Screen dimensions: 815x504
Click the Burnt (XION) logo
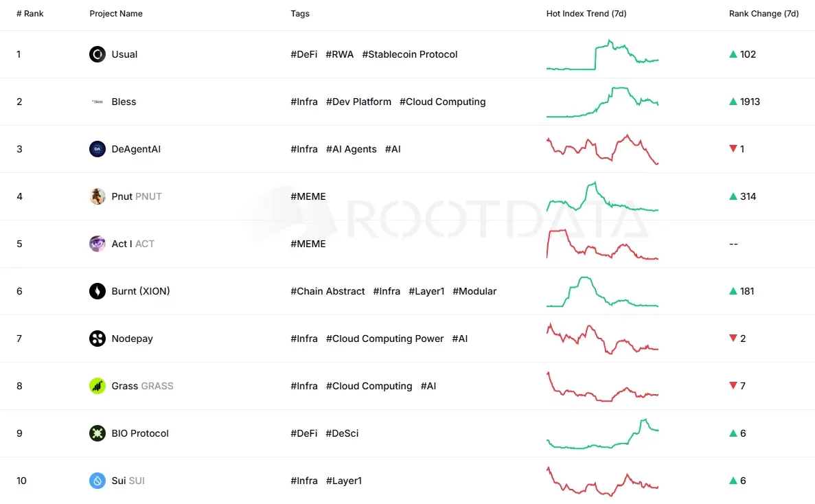(x=96, y=291)
